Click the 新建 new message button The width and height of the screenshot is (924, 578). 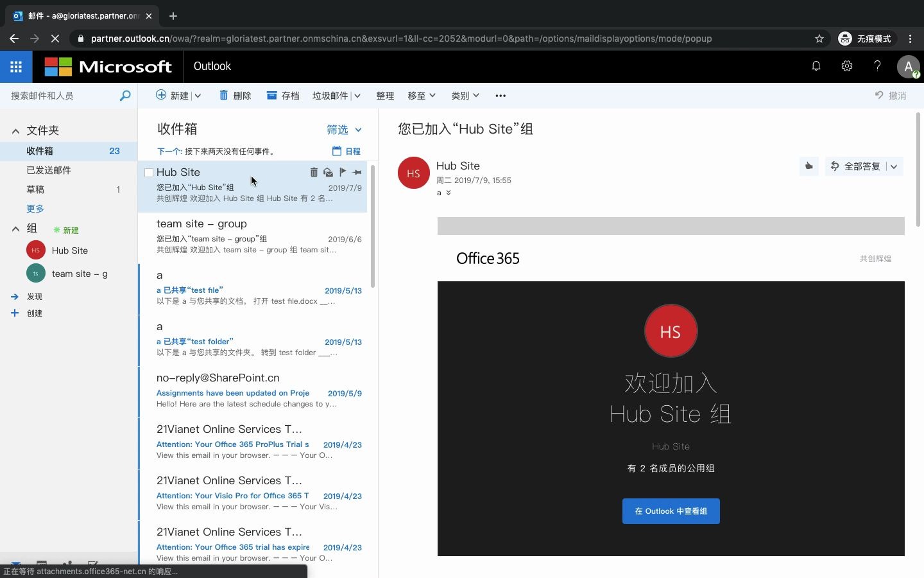coord(173,96)
